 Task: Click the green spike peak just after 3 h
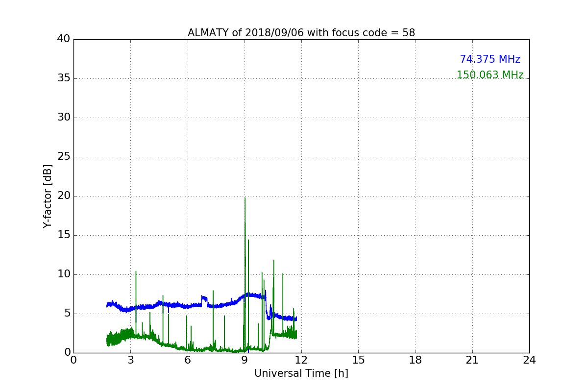pyautogui.click(x=136, y=271)
